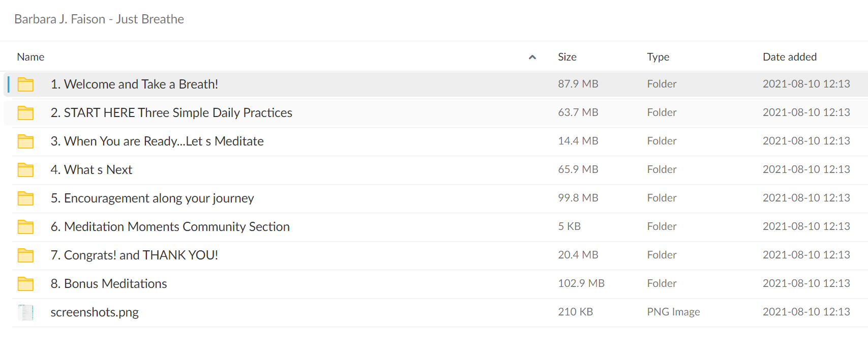Click the What s Next folder icon
The width and height of the screenshot is (868, 348).
[x=25, y=170]
